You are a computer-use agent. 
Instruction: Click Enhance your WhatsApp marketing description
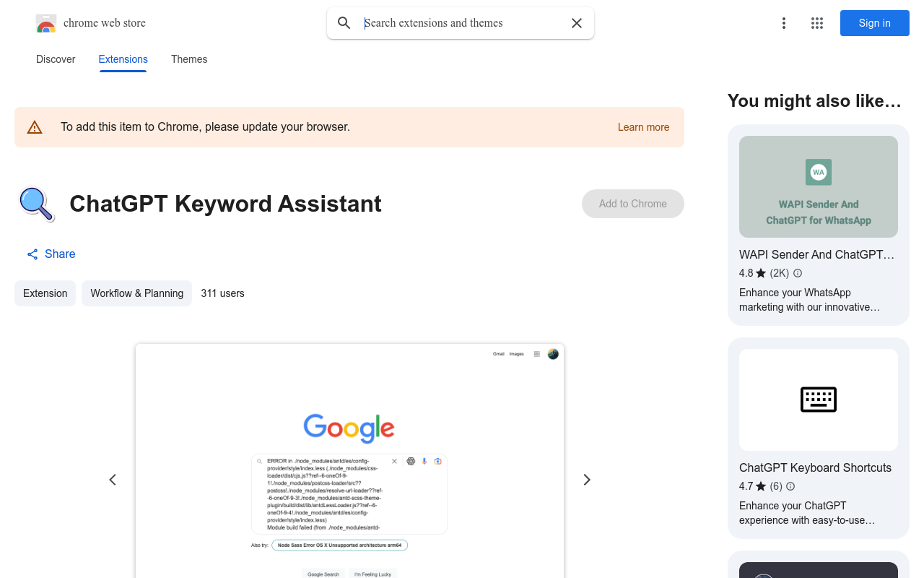tap(809, 300)
